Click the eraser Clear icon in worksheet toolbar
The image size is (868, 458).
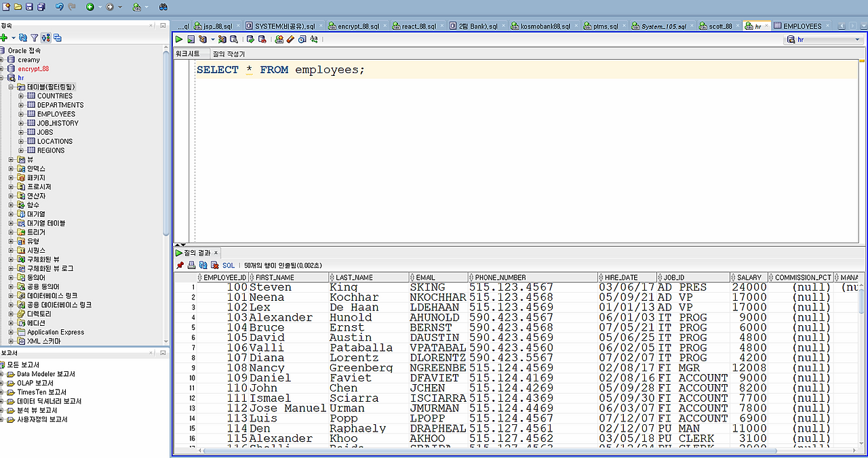point(290,39)
